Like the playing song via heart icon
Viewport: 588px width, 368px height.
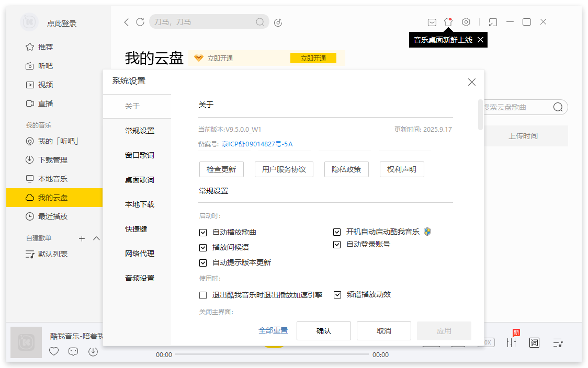[x=54, y=351]
